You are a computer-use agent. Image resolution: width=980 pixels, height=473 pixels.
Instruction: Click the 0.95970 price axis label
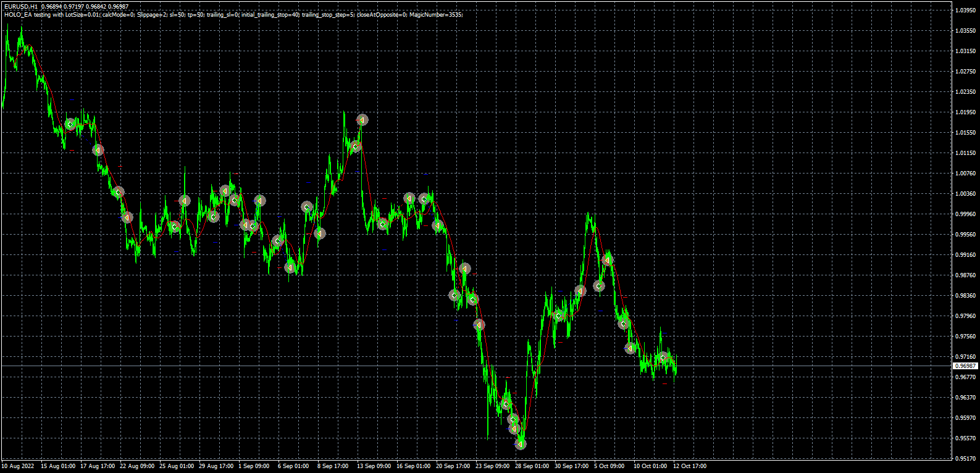click(965, 418)
